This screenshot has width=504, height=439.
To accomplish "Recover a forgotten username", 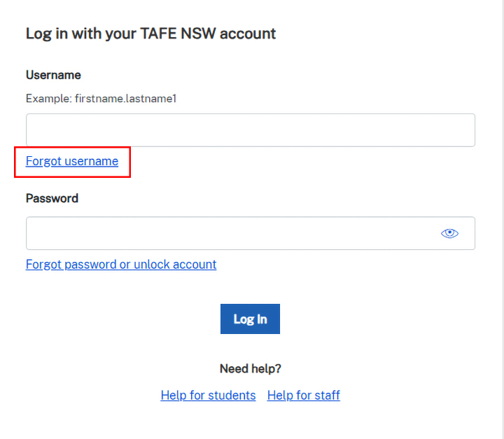I will [x=72, y=161].
